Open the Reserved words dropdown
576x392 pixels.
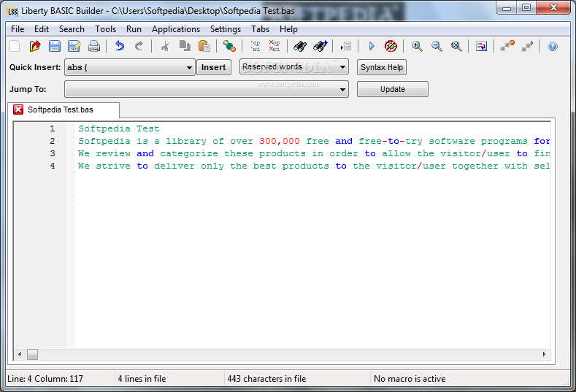(342, 67)
